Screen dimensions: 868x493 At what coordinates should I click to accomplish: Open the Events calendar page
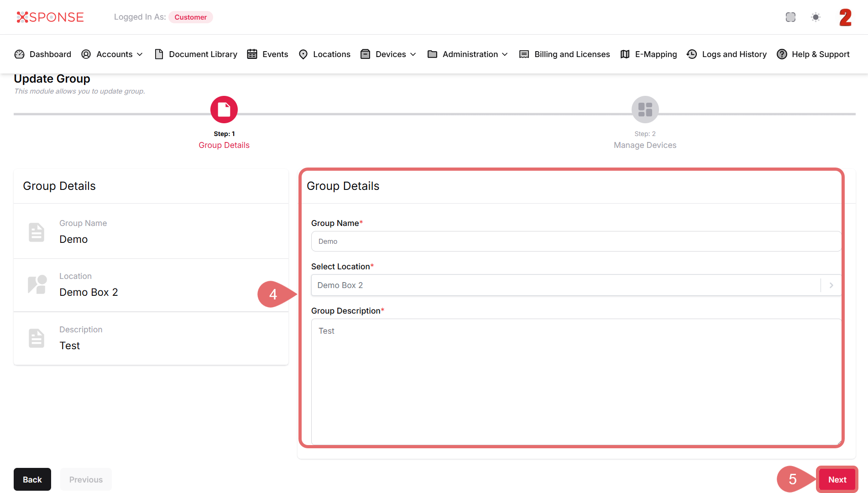click(268, 54)
